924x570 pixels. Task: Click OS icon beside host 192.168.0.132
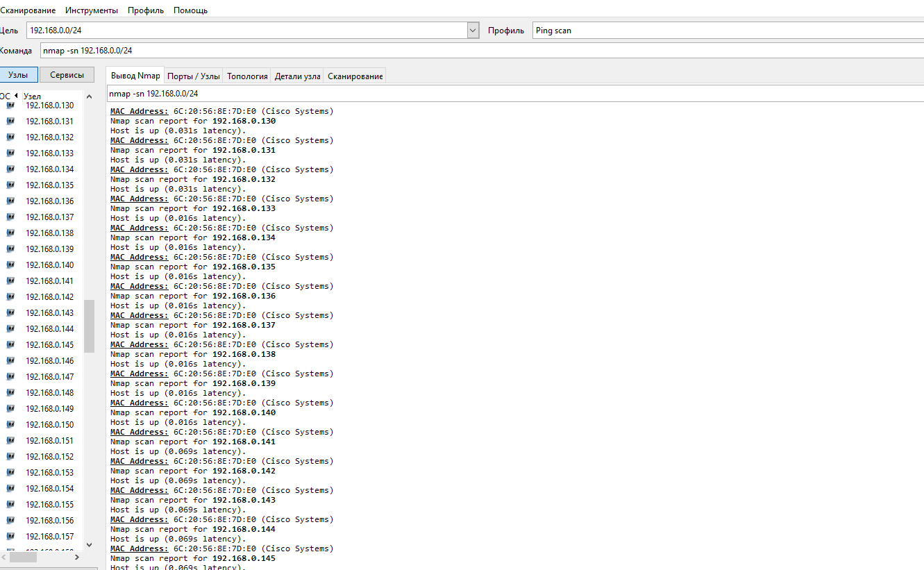click(x=10, y=137)
